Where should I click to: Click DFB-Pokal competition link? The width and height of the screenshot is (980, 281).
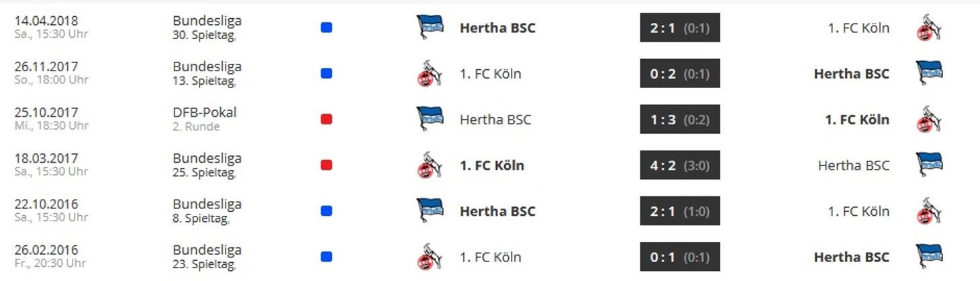tap(205, 112)
